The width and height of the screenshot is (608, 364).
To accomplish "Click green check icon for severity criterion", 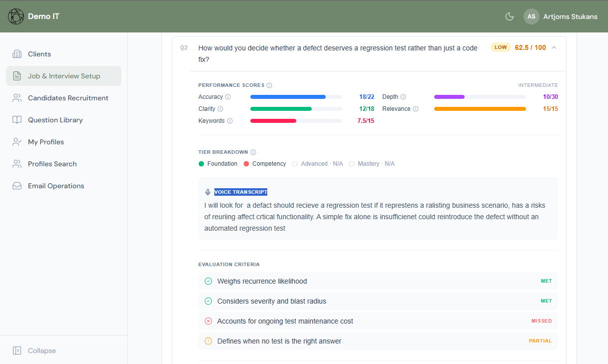I will click(x=208, y=301).
